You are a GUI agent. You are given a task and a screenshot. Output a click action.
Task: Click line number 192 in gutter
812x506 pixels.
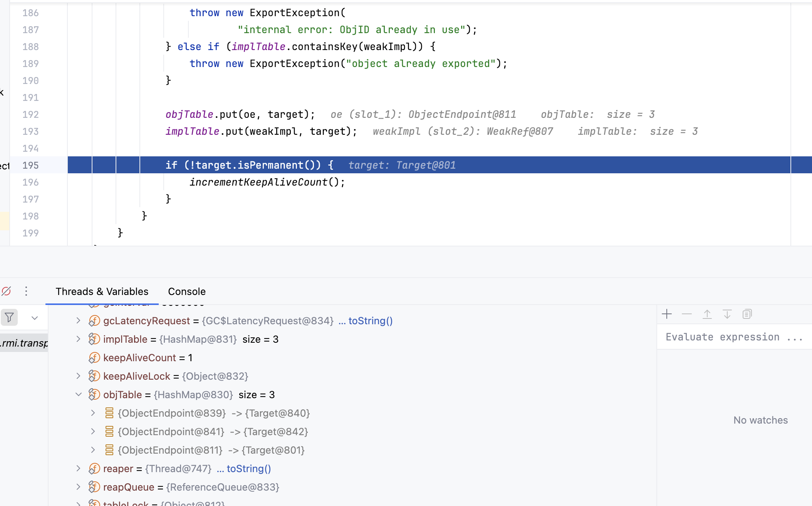pyautogui.click(x=30, y=114)
